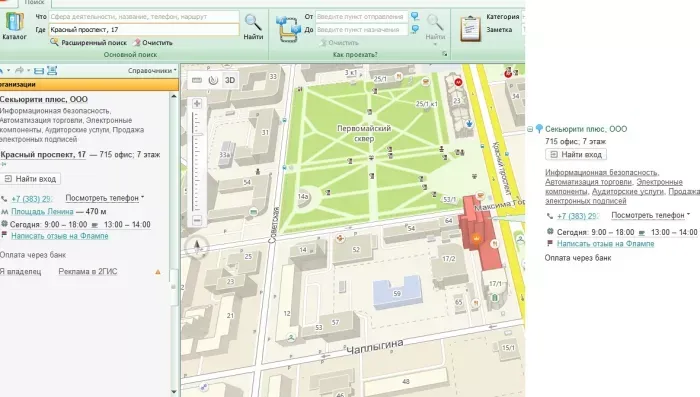This screenshot has width=700, height=397.
Task: Switch to the Поиск ribbon tab
Action: pyautogui.click(x=34, y=3)
